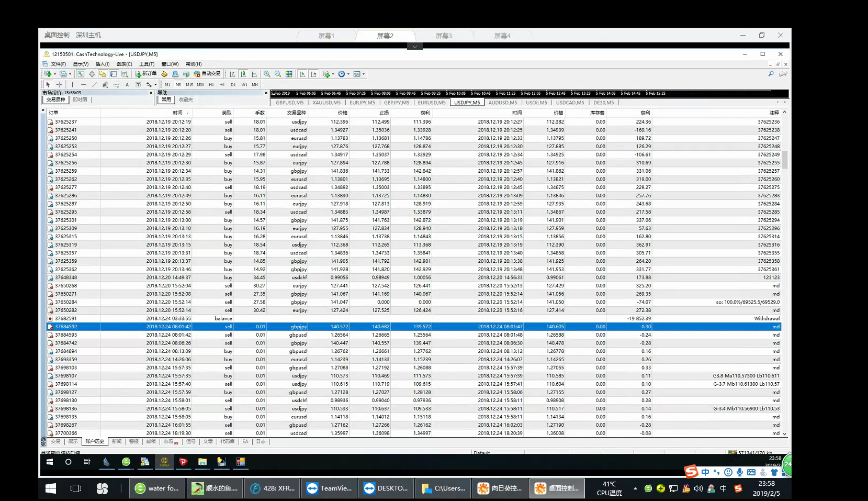Set timeframe to M15
Screen dimensions: 868x501
pyautogui.click(x=189, y=84)
